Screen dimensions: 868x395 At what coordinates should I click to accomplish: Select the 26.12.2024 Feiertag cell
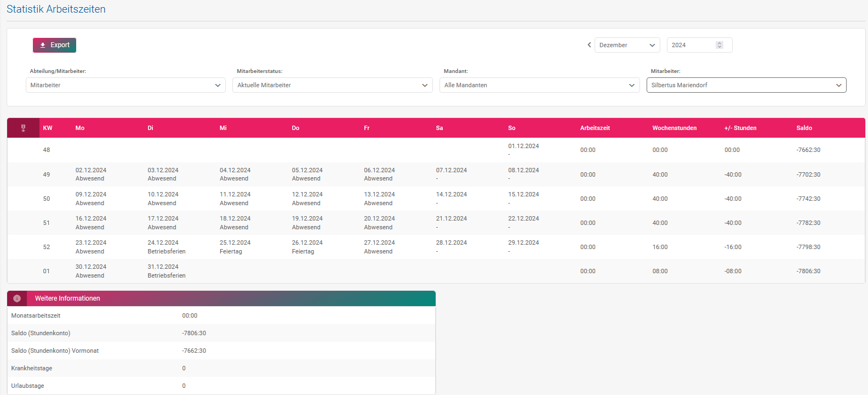point(307,247)
